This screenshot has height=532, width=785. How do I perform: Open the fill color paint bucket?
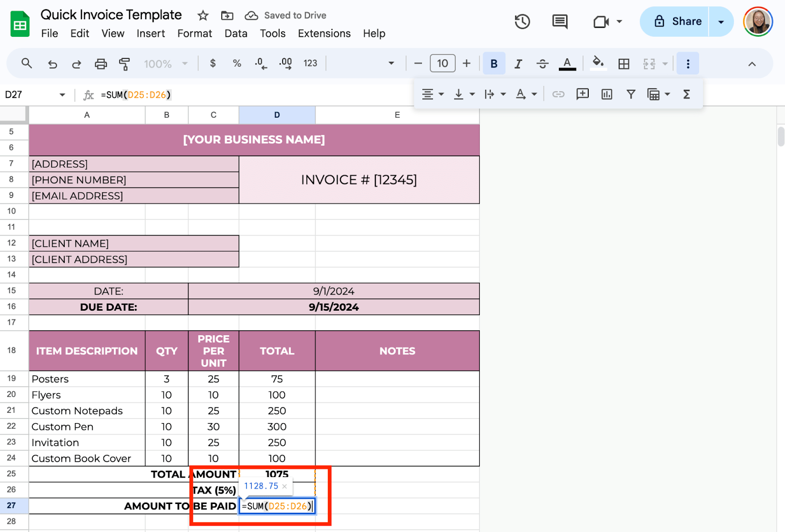[598, 63]
